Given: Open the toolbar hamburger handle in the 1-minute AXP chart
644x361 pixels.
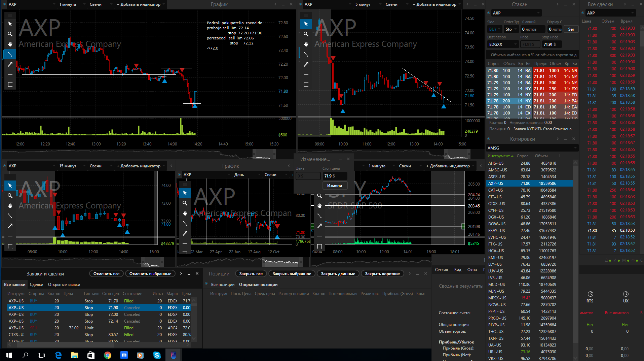Looking at the screenshot, I should point(10,15).
